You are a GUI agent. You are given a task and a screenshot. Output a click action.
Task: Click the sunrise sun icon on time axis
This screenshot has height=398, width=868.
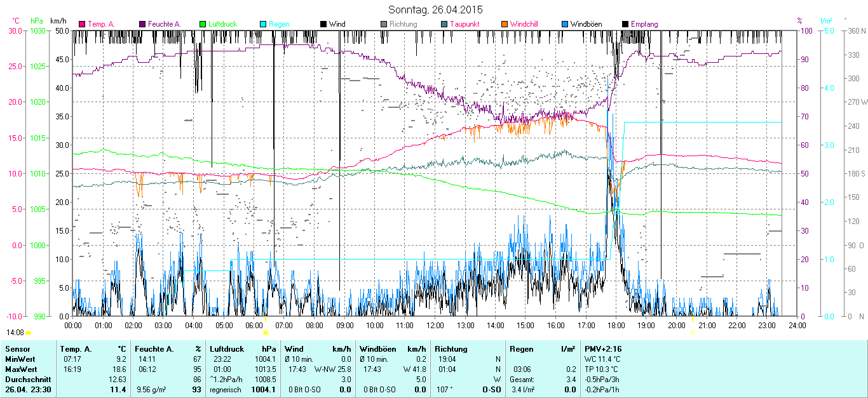pyautogui.click(x=266, y=332)
